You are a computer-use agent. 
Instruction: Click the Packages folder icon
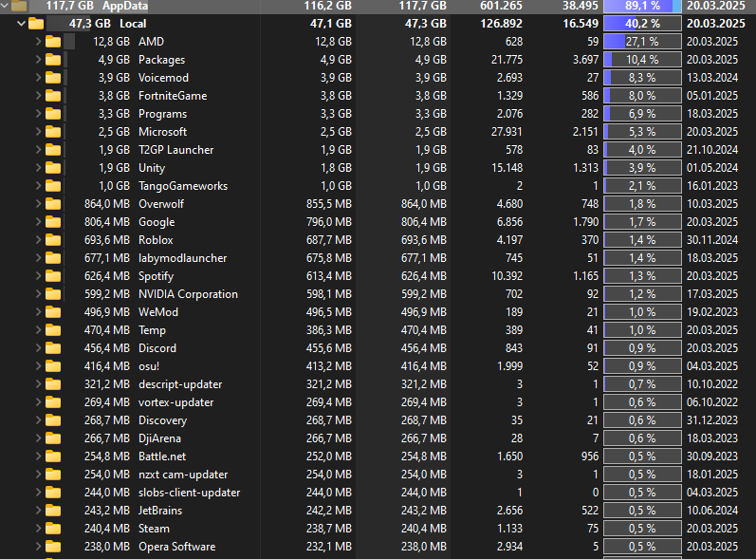click(x=53, y=60)
